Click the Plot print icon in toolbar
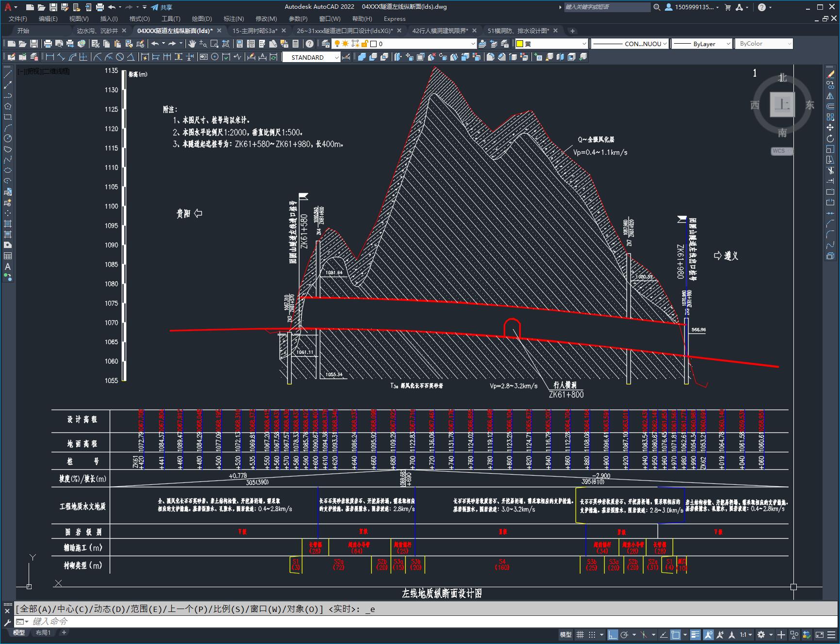The image size is (840, 644). coord(48,44)
